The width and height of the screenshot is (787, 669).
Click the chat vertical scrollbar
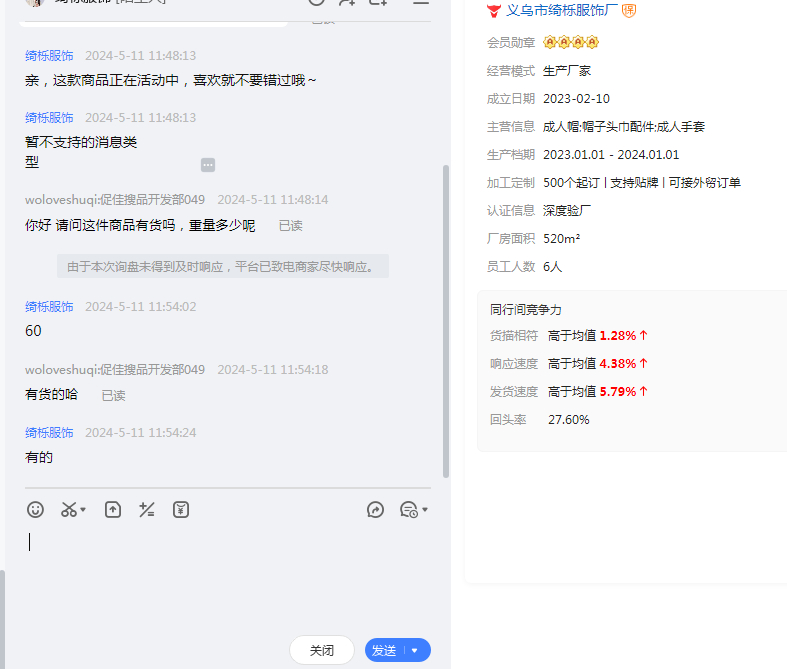pos(446,320)
